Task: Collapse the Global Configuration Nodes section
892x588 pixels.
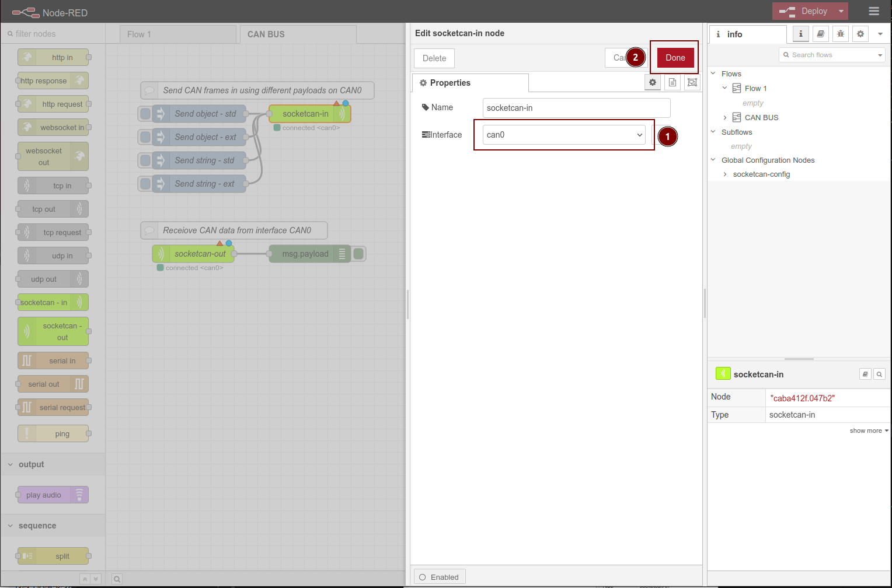Action: [x=713, y=160]
